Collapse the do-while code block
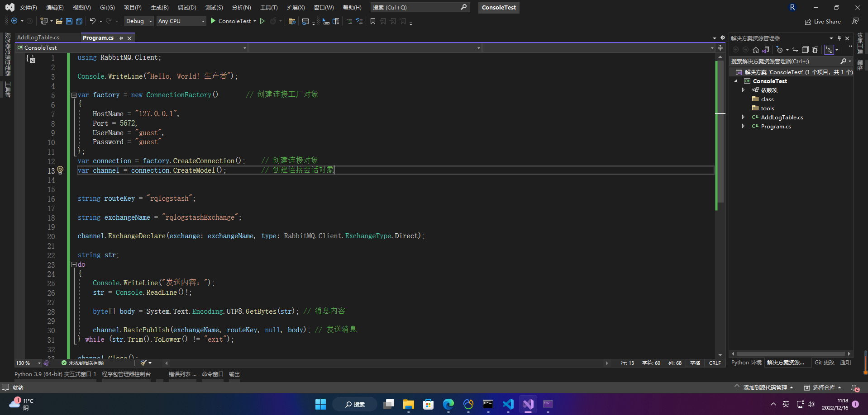Screen dimensions: 868x415 74,264
